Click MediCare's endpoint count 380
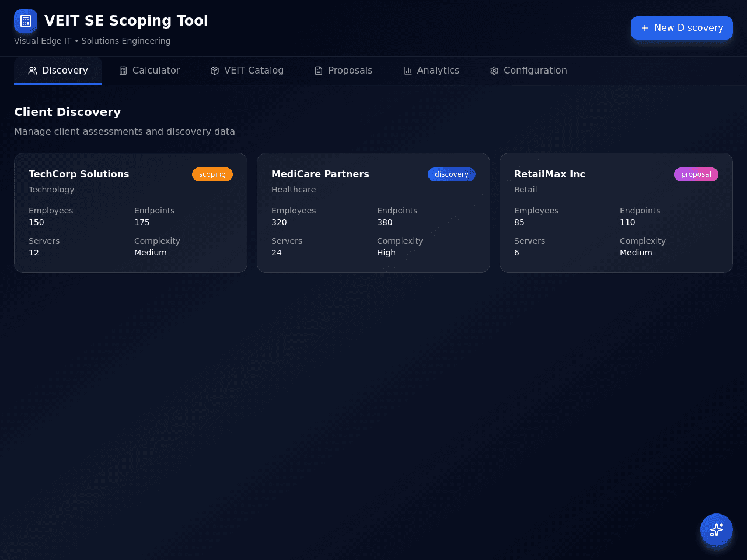This screenshot has height=560, width=747. pyautogui.click(x=385, y=222)
